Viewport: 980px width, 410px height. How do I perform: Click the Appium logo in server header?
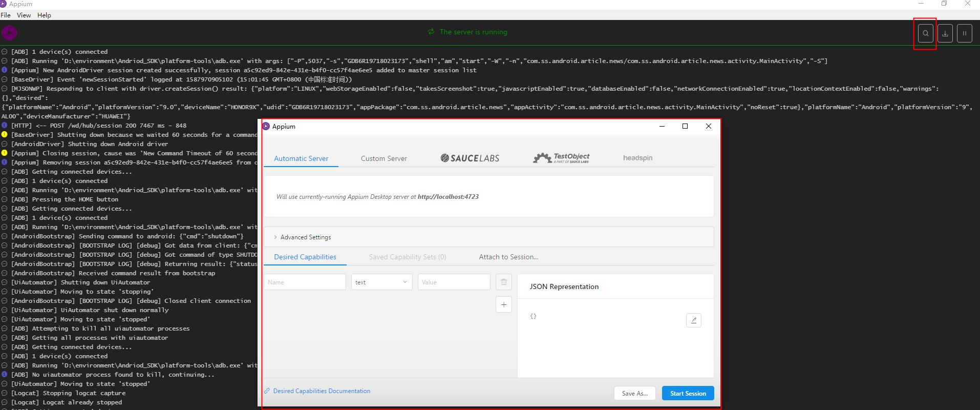tap(9, 33)
